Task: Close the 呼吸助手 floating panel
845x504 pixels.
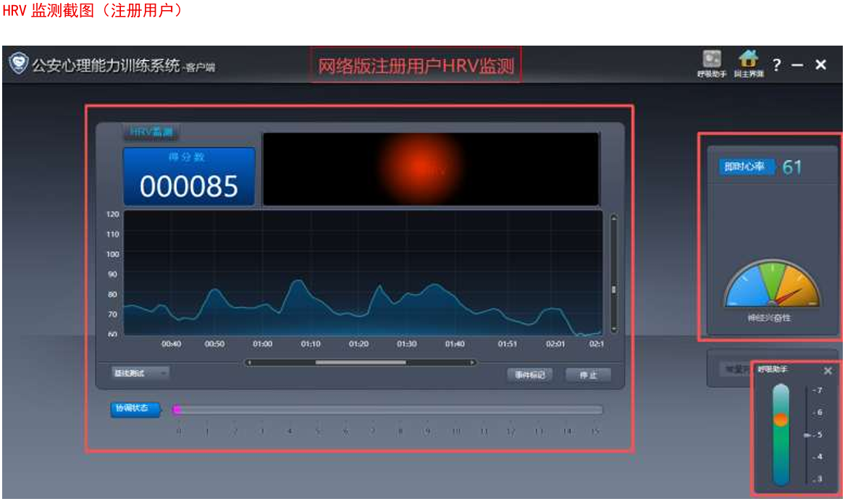Action: [828, 371]
